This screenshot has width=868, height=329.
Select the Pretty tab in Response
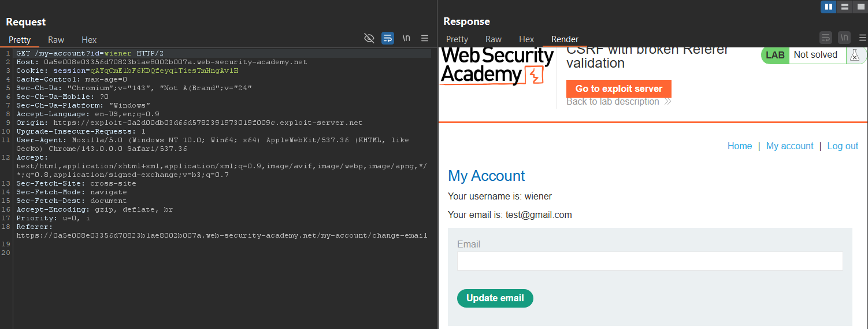[x=457, y=39]
